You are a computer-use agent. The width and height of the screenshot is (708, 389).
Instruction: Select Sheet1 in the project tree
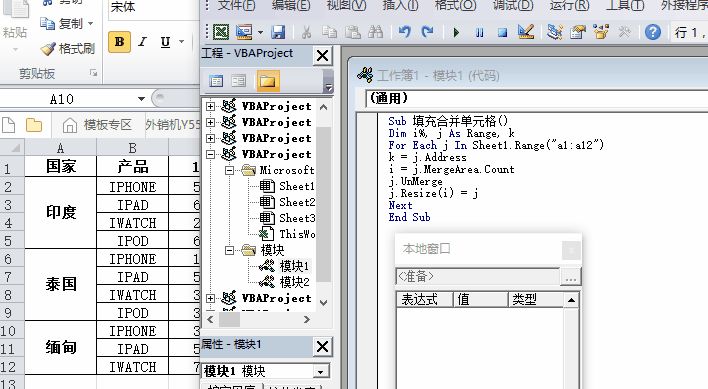tap(296, 186)
